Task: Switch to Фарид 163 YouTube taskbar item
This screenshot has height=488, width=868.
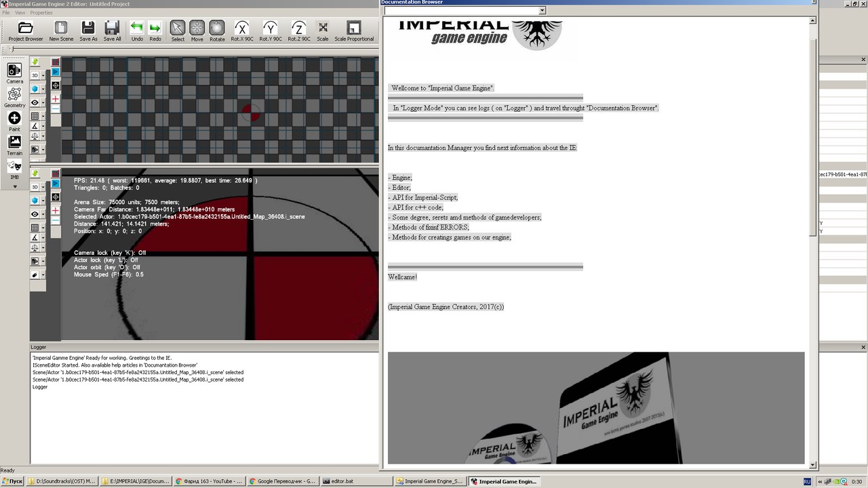Action: tap(208, 481)
